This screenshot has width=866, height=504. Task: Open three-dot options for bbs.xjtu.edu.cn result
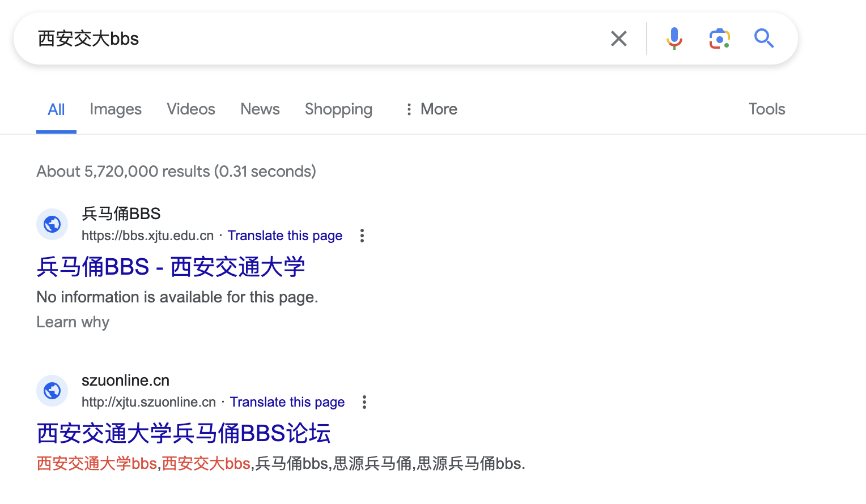[x=362, y=236]
